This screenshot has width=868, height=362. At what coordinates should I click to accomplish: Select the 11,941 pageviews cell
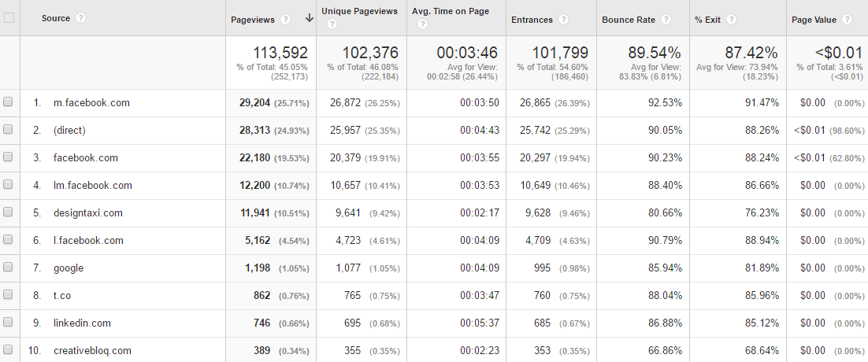tap(255, 213)
